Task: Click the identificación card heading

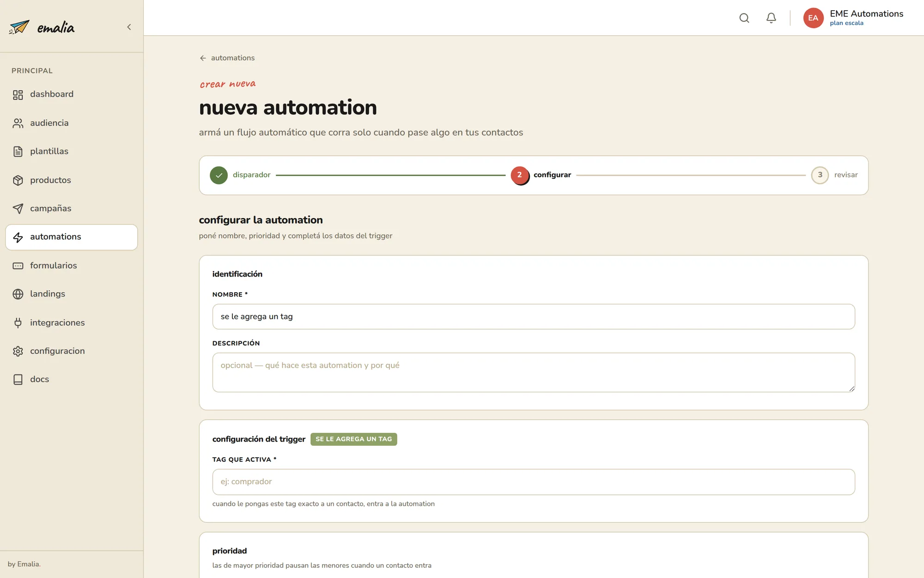Action: click(x=237, y=274)
